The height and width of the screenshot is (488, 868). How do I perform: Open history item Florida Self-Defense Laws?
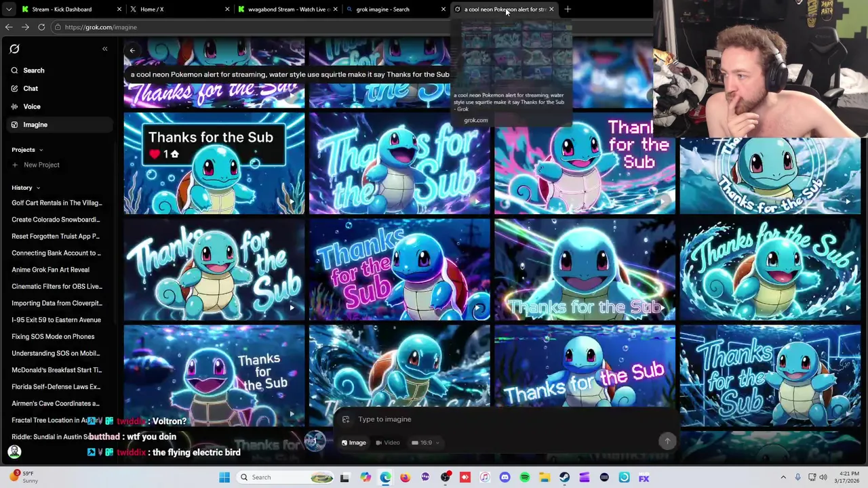point(56,387)
